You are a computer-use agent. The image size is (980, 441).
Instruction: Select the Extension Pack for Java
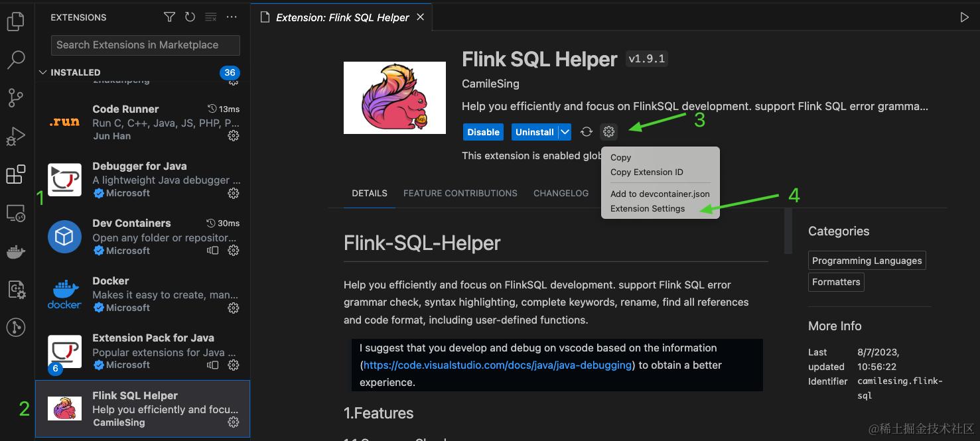143,351
